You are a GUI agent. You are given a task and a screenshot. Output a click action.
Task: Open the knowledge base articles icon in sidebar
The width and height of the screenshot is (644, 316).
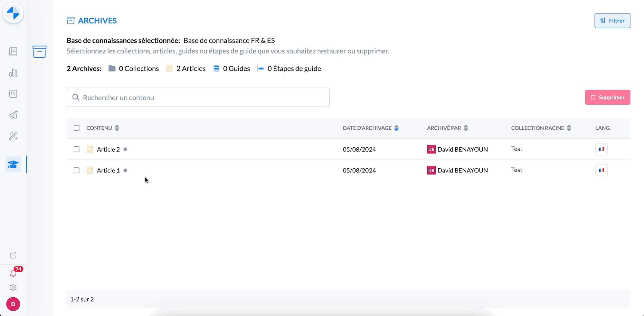pos(13,52)
